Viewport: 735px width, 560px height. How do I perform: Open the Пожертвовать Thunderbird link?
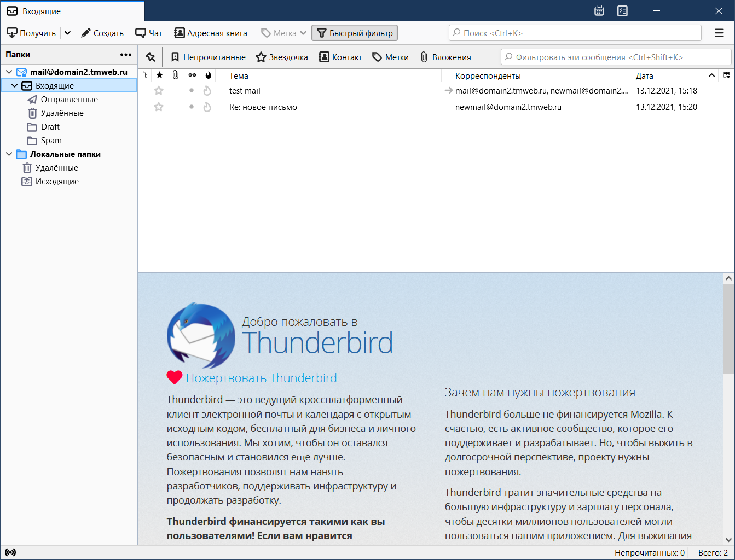(x=261, y=378)
